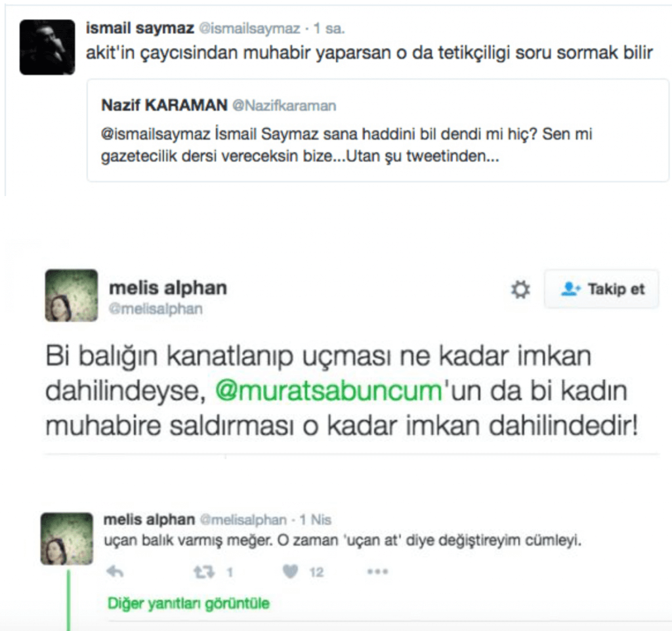Viewport: 672px width, 631px height.
Task: Retweet the 'uçan balık' tweet
Action: 204,572
